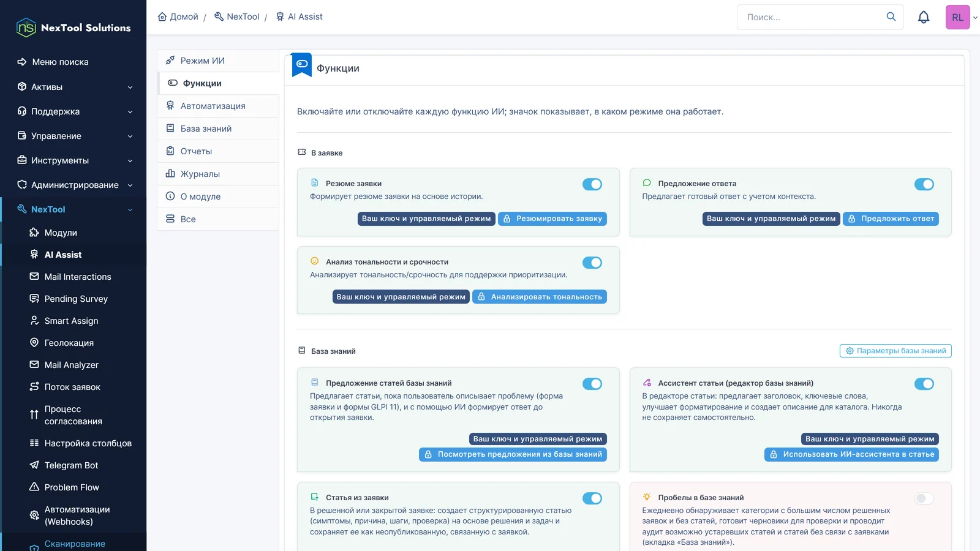The image size is (980, 551).
Task: Switch to the Автоматизация tab
Action: pyautogui.click(x=218, y=106)
